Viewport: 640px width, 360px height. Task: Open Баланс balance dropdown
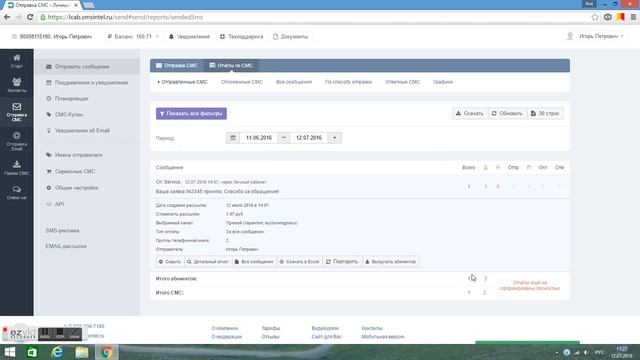click(133, 37)
